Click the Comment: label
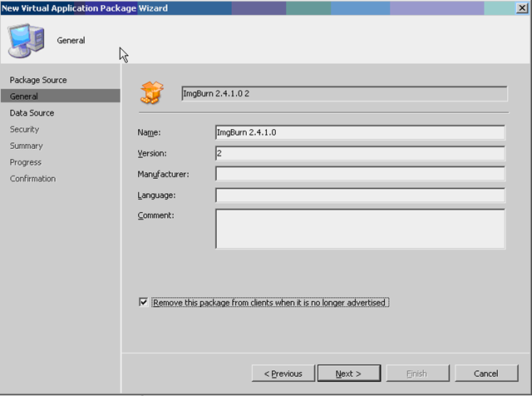This screenshot has width=532, height=396. coord(155,215)
